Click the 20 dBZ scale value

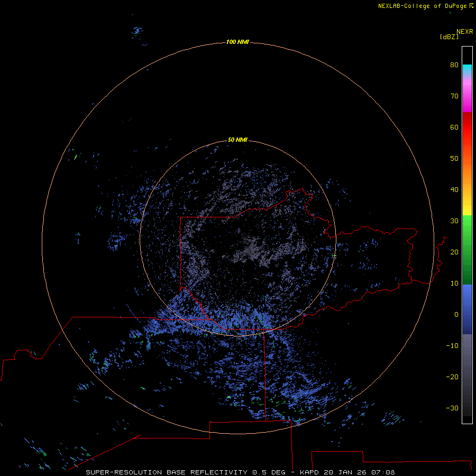[x=454, y=252]
